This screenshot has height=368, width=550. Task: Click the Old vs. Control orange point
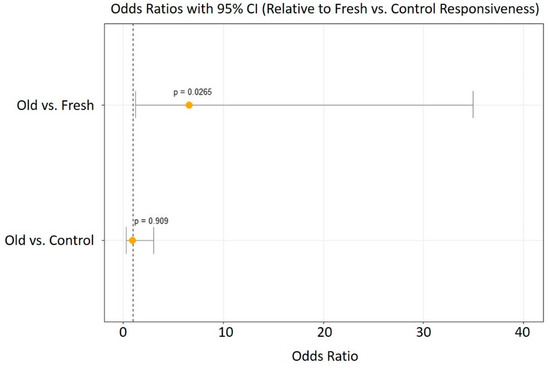(x=132, y=240)
